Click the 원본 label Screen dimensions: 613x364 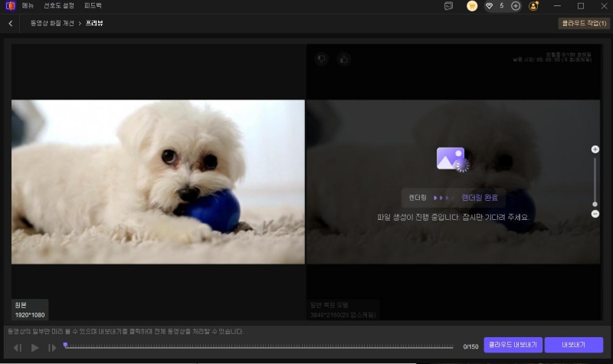(x=21, y=305)
